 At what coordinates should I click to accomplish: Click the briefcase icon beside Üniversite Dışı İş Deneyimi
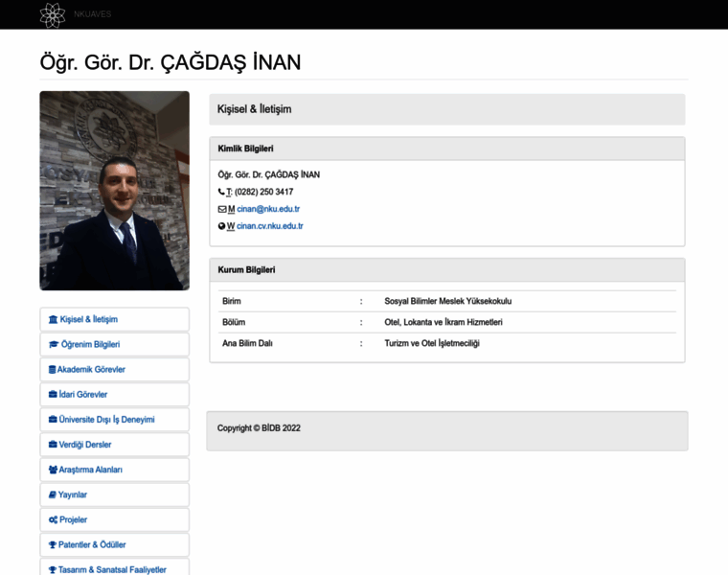click(53, 420)
